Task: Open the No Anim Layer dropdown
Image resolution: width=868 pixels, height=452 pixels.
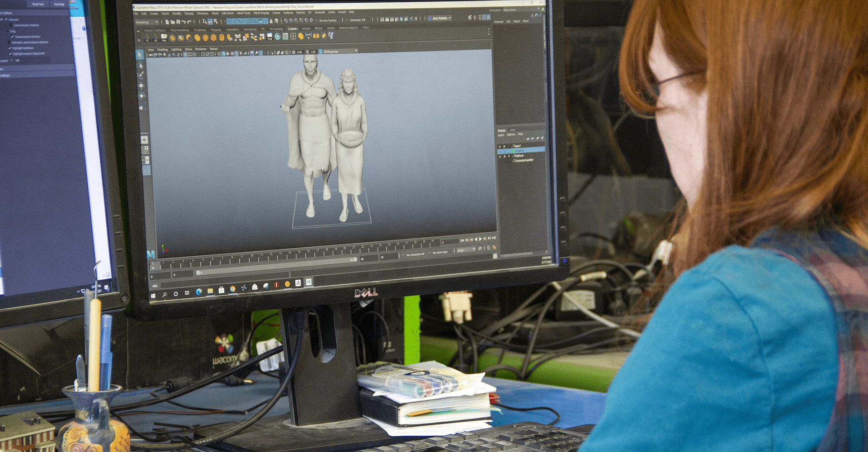Action: pyautogui.click(x=438, y=252)
